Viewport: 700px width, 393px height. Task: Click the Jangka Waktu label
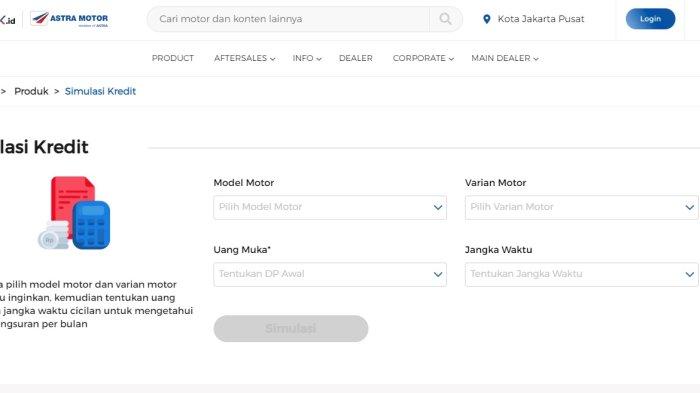pyautogui.click(x=498, y=250)
